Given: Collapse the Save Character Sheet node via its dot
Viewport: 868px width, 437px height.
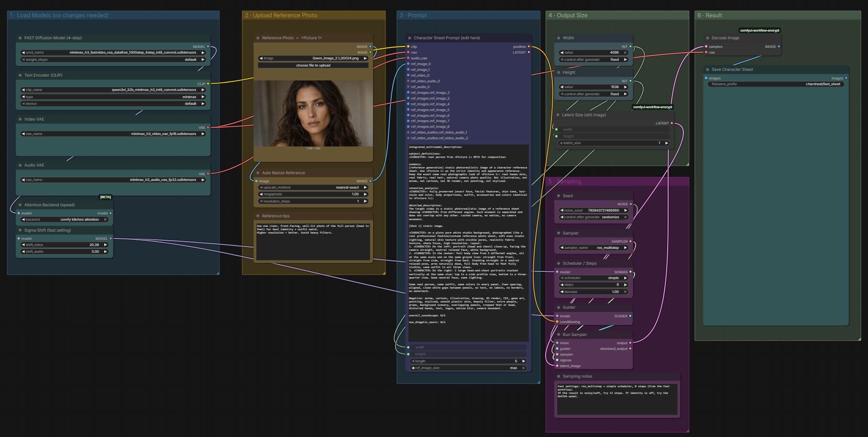Looking at the screenshot, I should 707,69.
